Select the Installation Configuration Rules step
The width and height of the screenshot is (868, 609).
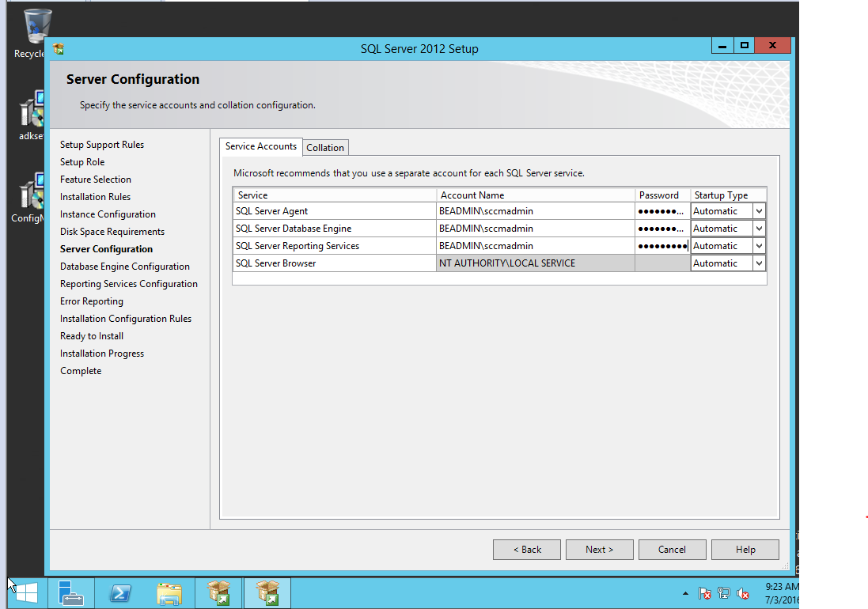tap(126, 319)
